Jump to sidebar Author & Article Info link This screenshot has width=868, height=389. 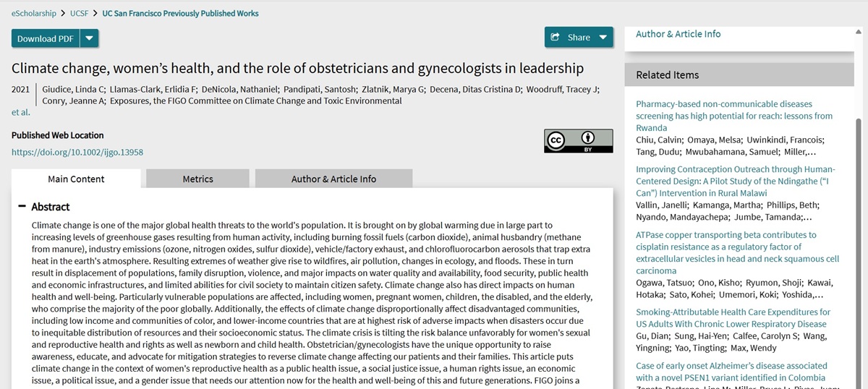click(x=678, y=34)
